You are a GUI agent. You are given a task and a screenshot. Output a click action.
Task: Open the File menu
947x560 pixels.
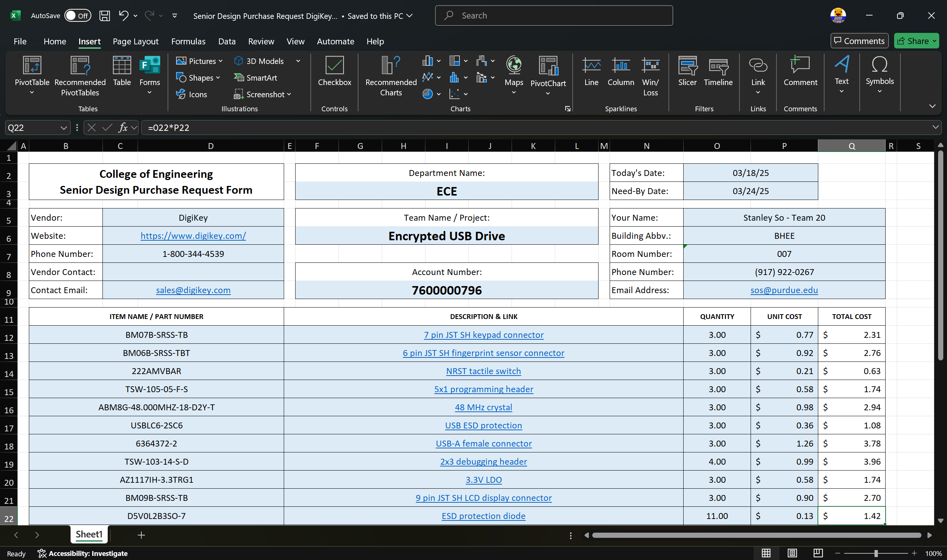tap(20, 41)
